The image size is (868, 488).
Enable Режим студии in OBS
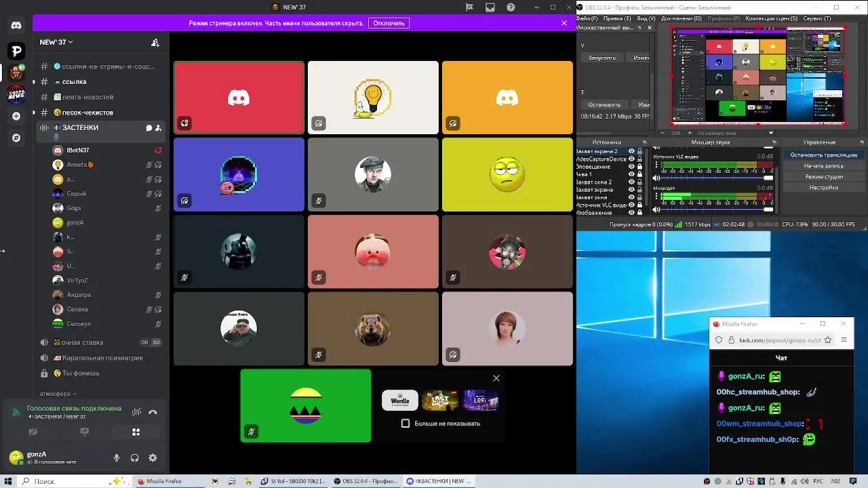tap(823, 177)
